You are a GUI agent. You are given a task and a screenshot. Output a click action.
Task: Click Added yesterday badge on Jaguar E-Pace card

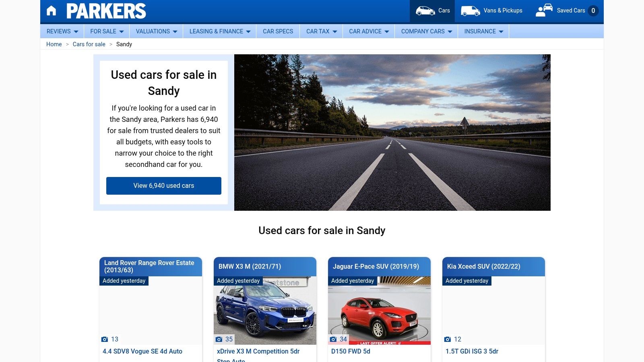click(353, 281)
